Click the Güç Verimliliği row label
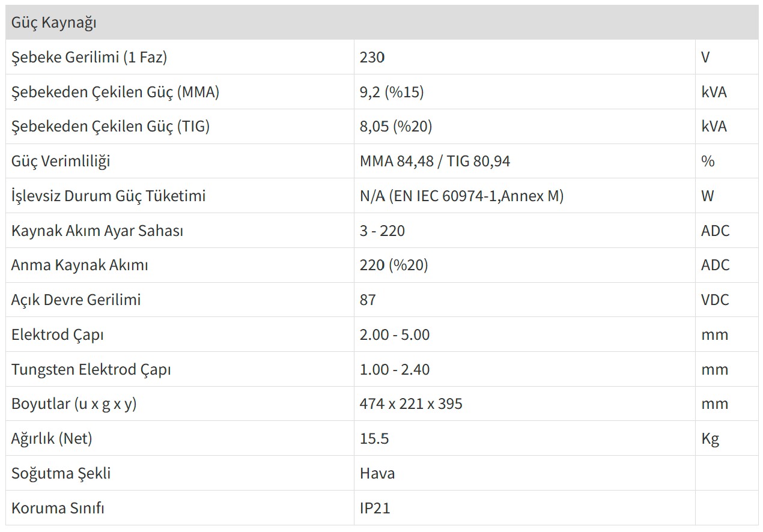The height and width of the screenshot is (532, 763). click(61, 162)
